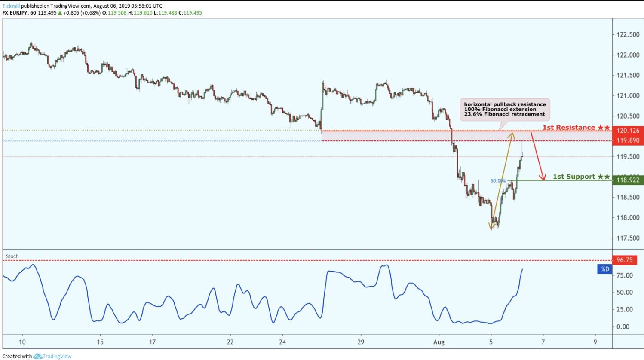Click the 1st Resistance label
The height and width of the screenshot is (360, 644).
[x=576, y=128]
